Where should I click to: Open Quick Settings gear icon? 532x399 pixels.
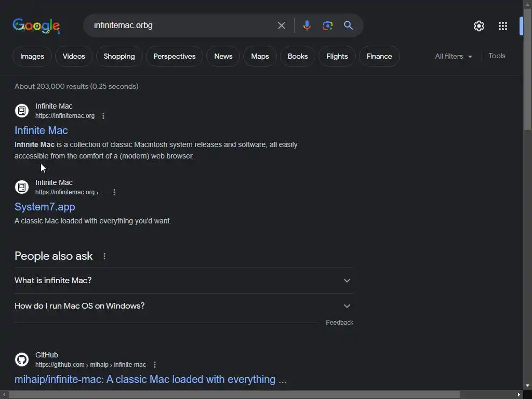(478, 26)
